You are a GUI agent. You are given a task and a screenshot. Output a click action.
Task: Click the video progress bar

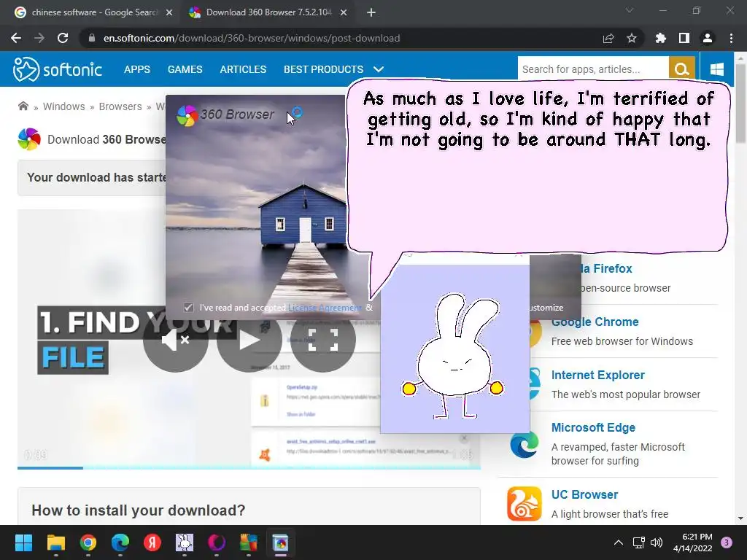point(249,467)
